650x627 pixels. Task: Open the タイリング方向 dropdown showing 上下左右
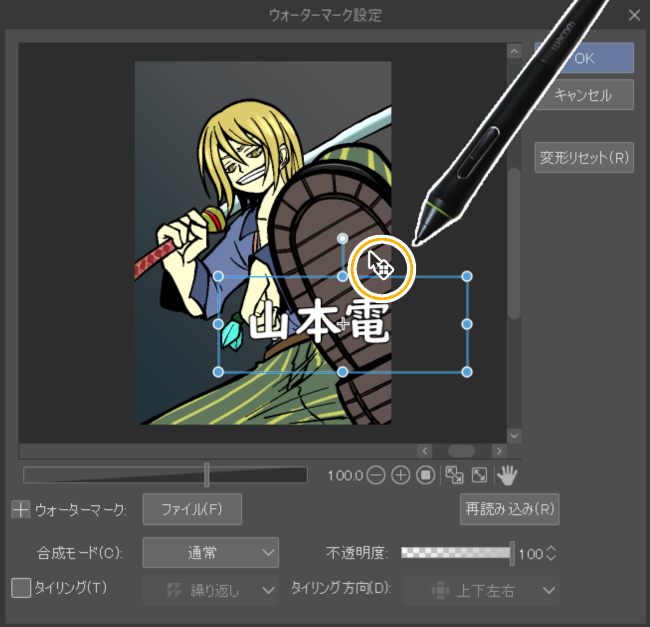pos(481,590)
